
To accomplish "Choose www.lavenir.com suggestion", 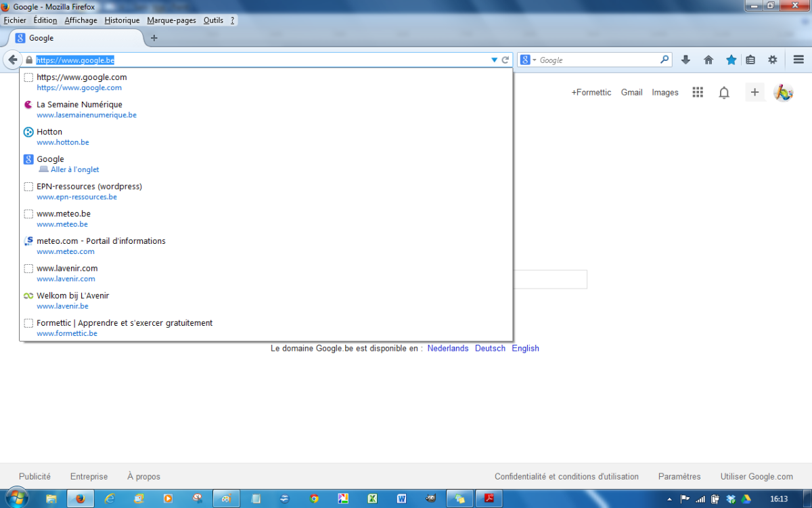I will coord(266,273).
